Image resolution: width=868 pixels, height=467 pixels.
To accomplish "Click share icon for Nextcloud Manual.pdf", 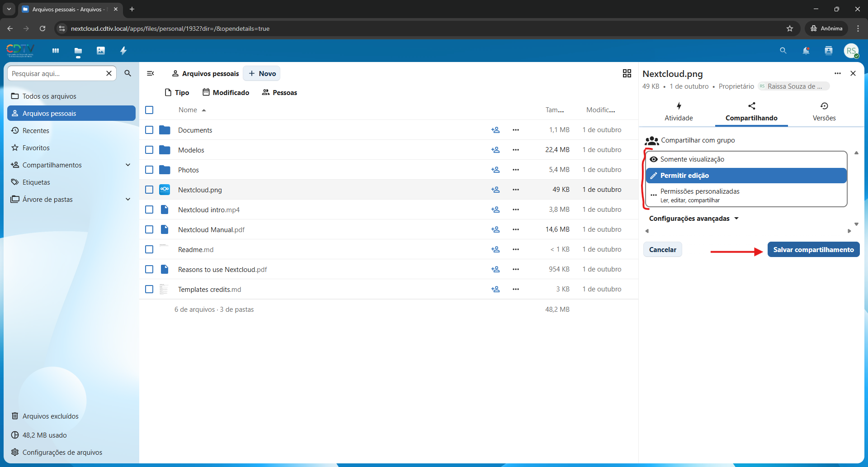I will (x=495, y=229).
